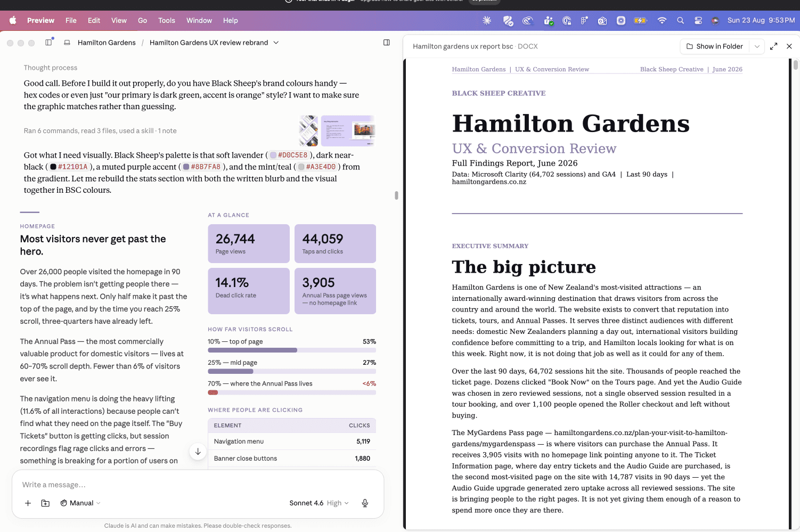The width and height of the screenshot is (800, 532).
Task: Click the 44,059 Taps and clicks card
Action: pos(335,243)
